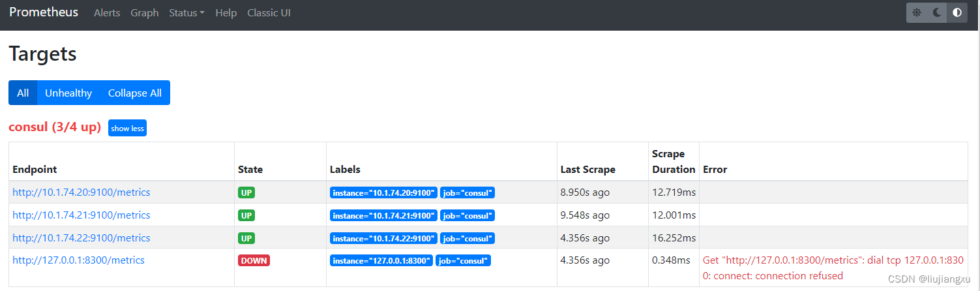This screenshot has height=291, width=980.
Task: Click label instance="10.1.74.20:9100"
Action: point(383,193)
